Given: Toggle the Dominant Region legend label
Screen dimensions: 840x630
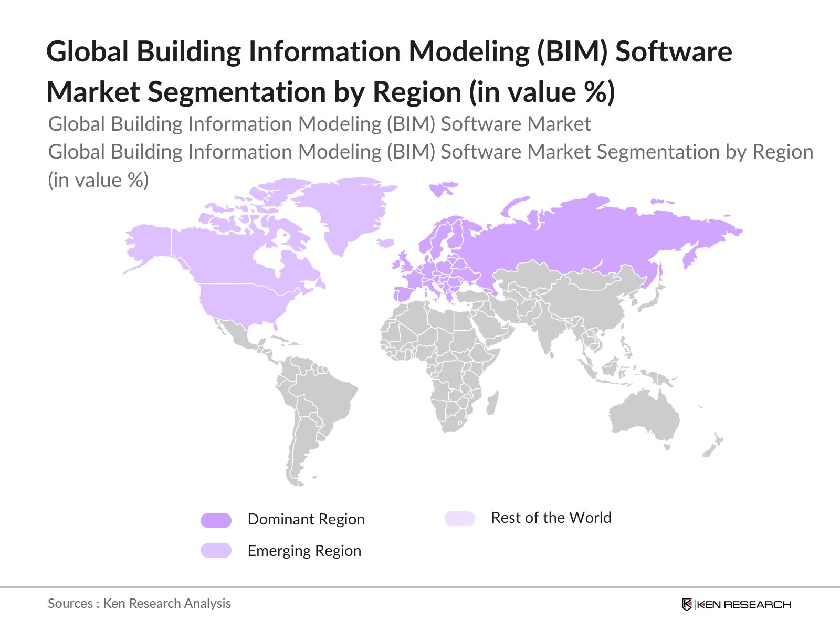Looking at the screenshot, I should click(306, 519).
